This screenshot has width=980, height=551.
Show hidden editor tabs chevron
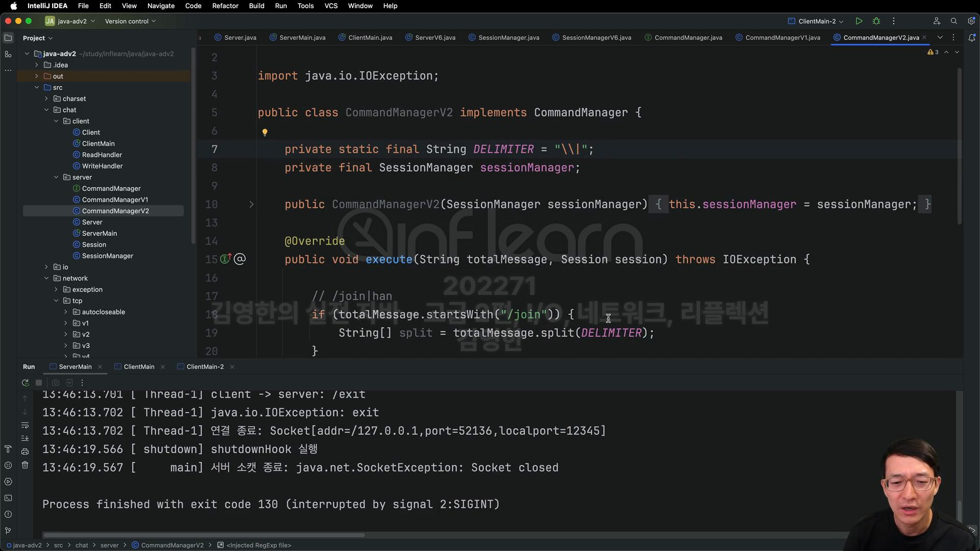click(940, 38)
